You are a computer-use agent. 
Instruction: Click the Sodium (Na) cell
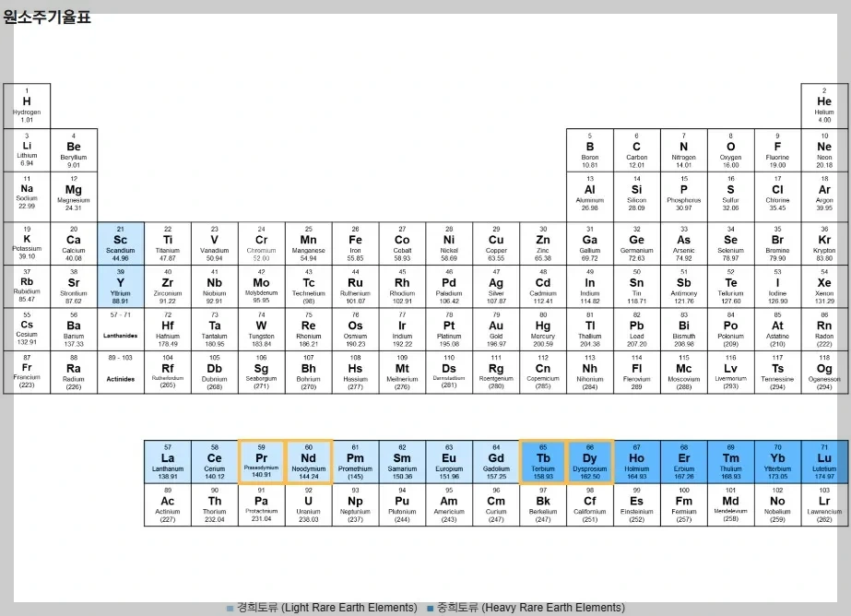pyautogui.click(x=27, y=197)
